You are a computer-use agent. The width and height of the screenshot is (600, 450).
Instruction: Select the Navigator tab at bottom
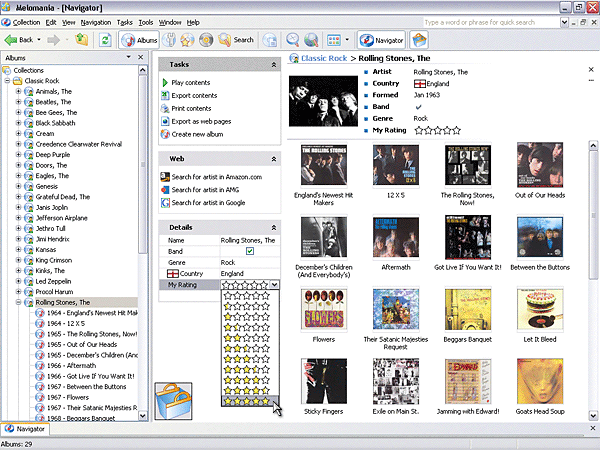(25, 429)
